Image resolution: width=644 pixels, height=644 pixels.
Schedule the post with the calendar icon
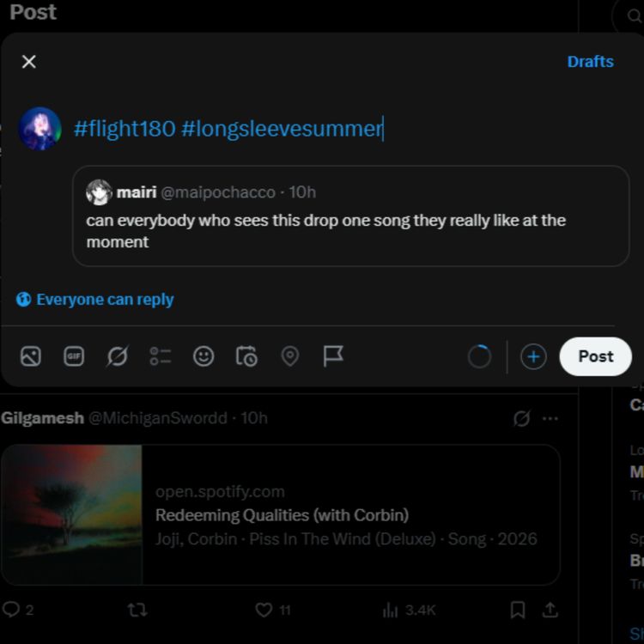[x=246, y=356]
